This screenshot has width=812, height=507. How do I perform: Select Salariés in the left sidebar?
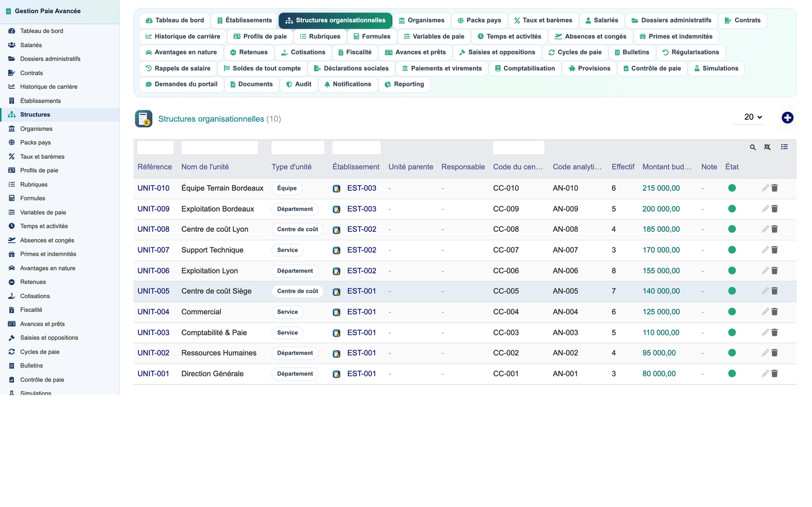[31, 45]
